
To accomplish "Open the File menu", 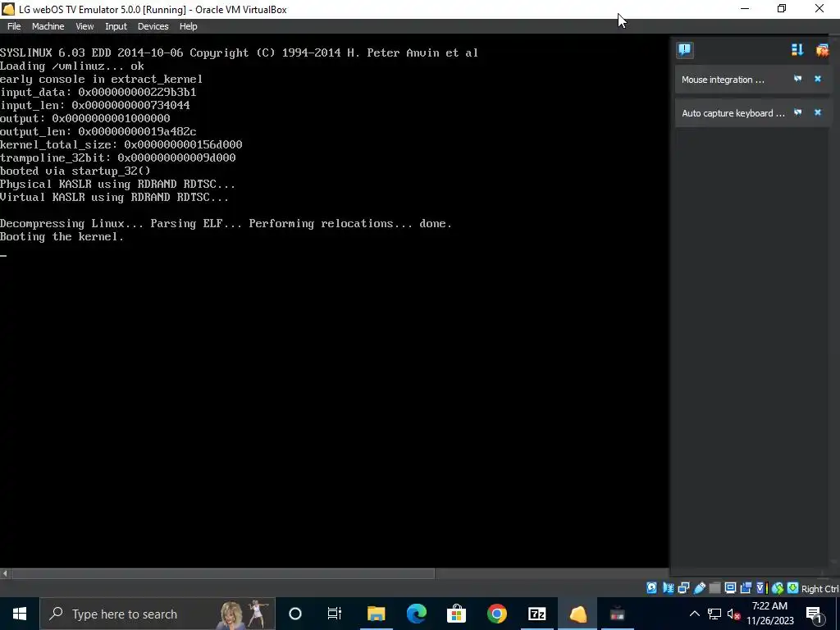I will (x=14, y=26).
